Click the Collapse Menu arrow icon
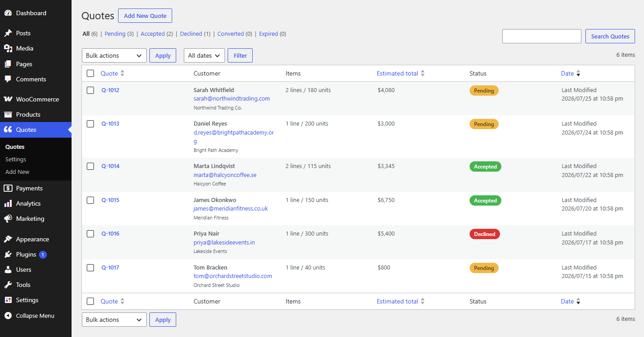 click(8, 316)
